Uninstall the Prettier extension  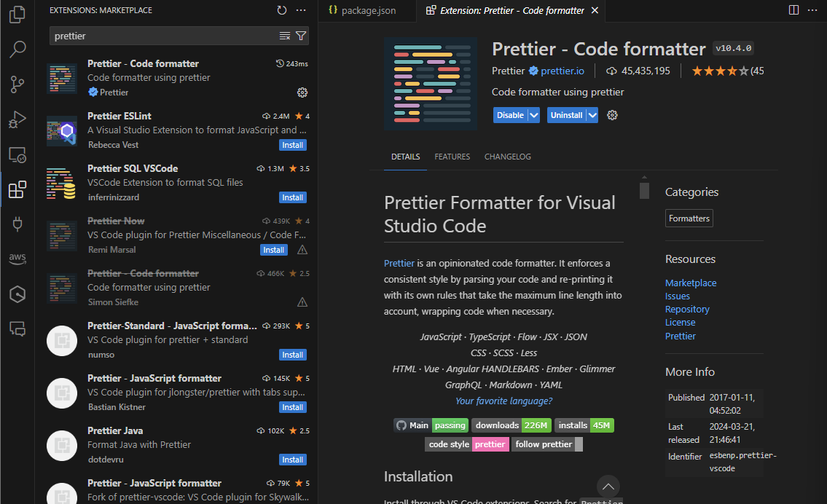[x=566, y=115]
